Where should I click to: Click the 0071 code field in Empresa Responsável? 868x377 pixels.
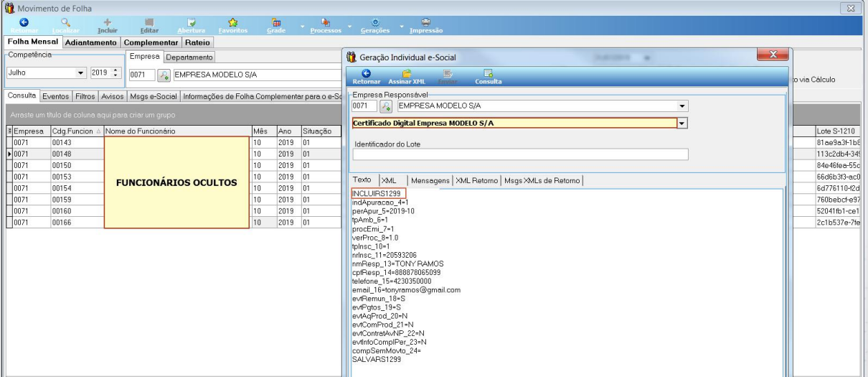(x=364, y=106)
